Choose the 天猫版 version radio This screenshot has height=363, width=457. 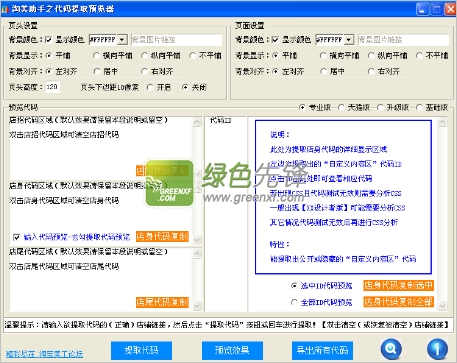point(341,107)
